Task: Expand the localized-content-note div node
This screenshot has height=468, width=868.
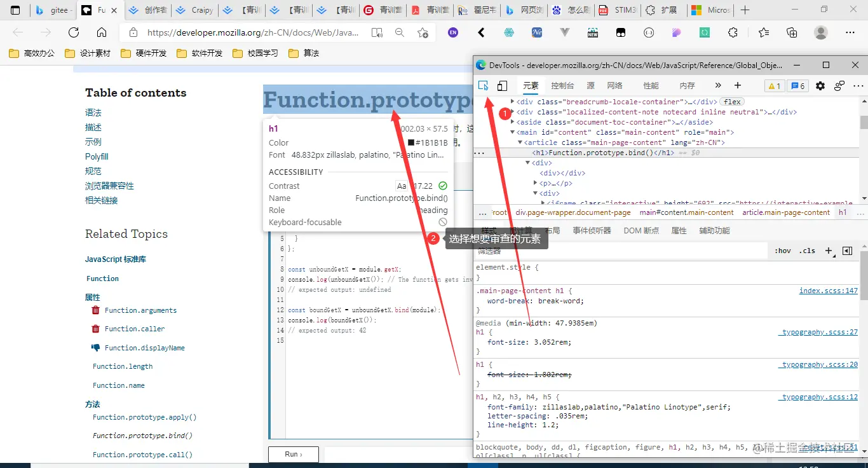Action: pyautogui.click(x=513, y=112)
